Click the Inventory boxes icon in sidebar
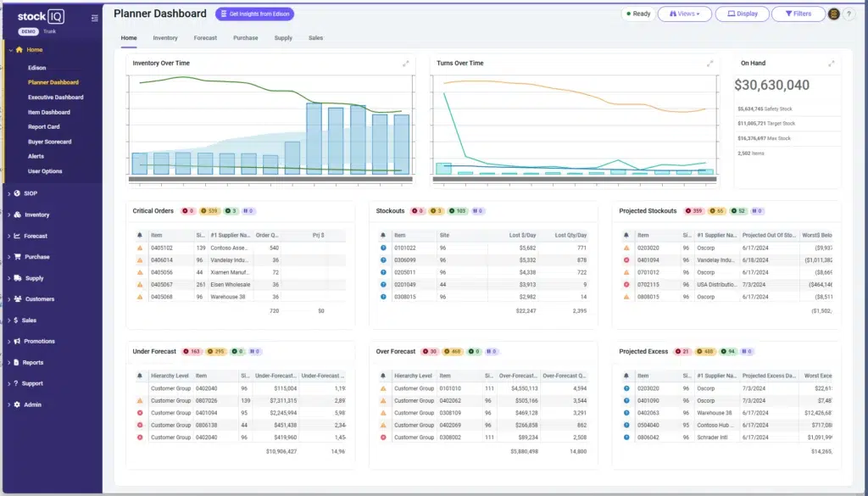The width and height of the screenshot is (868, 496). (x=17, y=215)
